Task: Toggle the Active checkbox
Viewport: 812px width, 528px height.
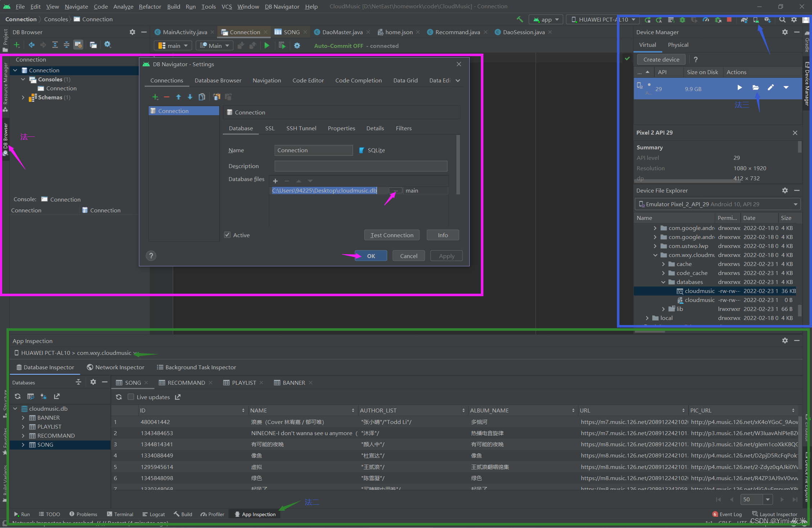Action: click(227, 235)
